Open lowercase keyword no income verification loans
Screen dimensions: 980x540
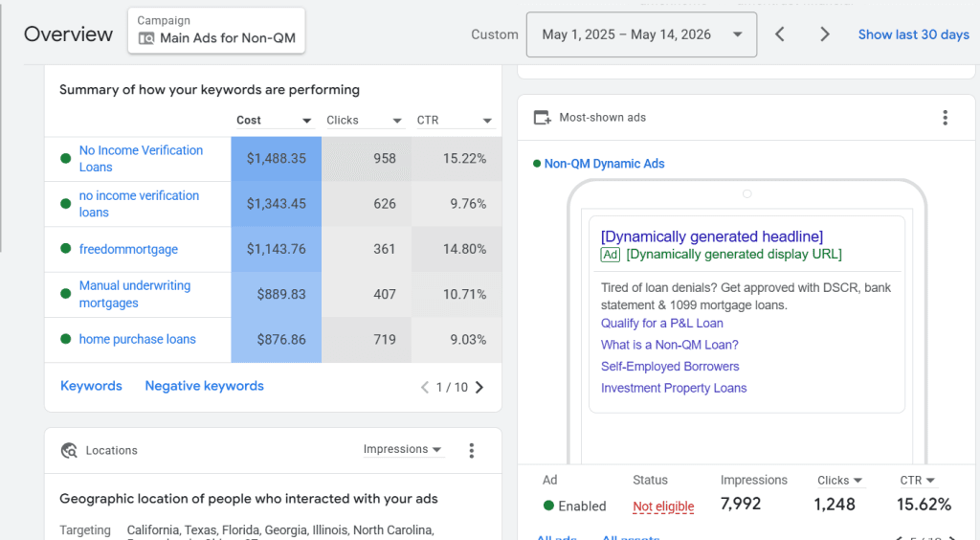(x=139, y=204)
